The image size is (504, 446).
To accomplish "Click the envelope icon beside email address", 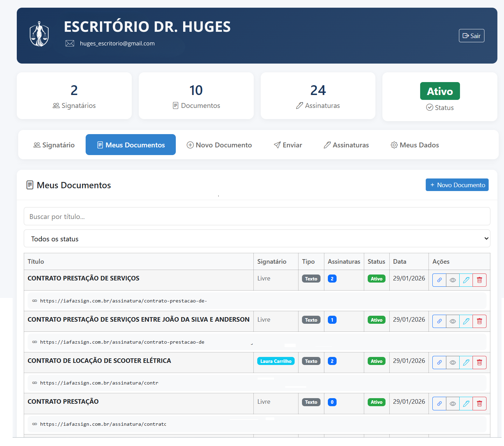I will (x=70, y=43).
